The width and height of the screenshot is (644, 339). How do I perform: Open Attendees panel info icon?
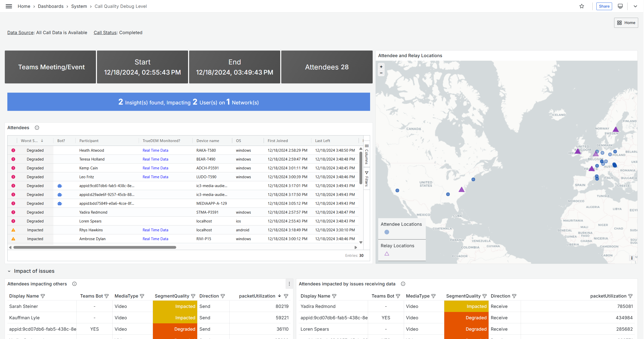[x=37, y=128]
